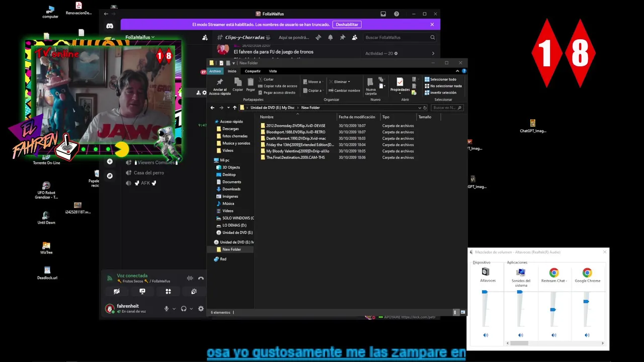
Task: Open SOLO WINDOWS drive in navigation pane
Action: (234, 218)
